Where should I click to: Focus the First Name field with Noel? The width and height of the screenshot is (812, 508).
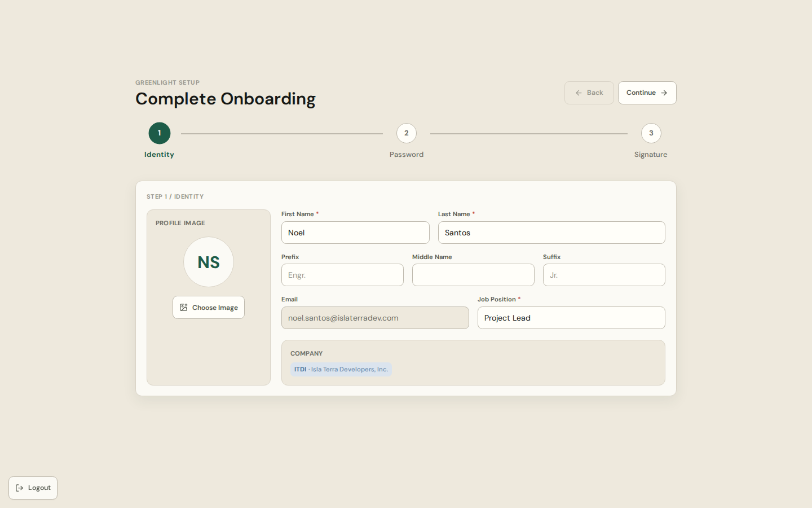[355, 233]
